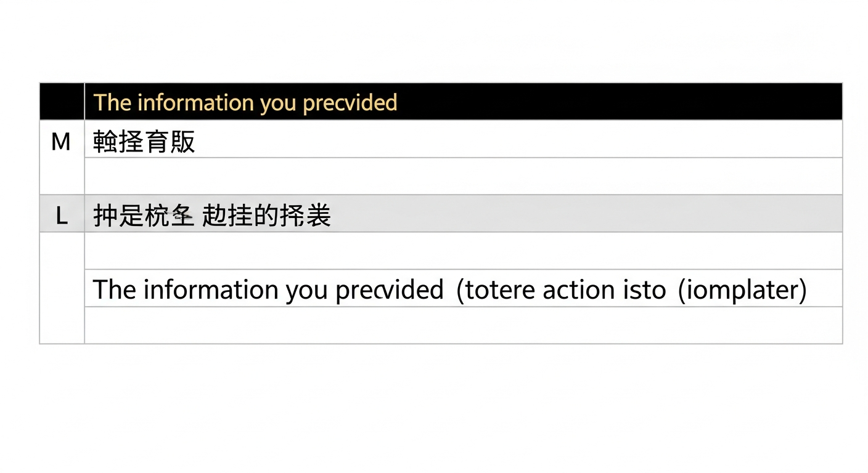
Task: Click the empty row directly under the gray row
Action: pyautogui.click(x=462, y=251)
